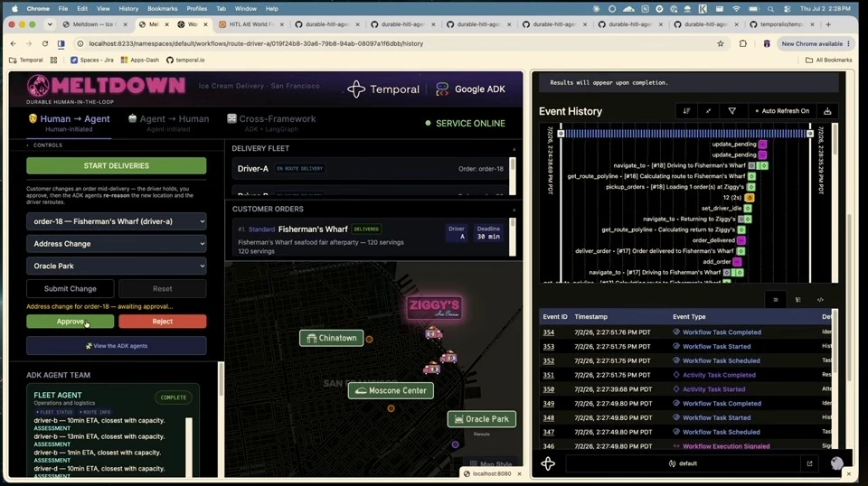Click the add_order purple signal marker
Screen dimensions: 868x486
pyautogui.click(x=737, y=262)
